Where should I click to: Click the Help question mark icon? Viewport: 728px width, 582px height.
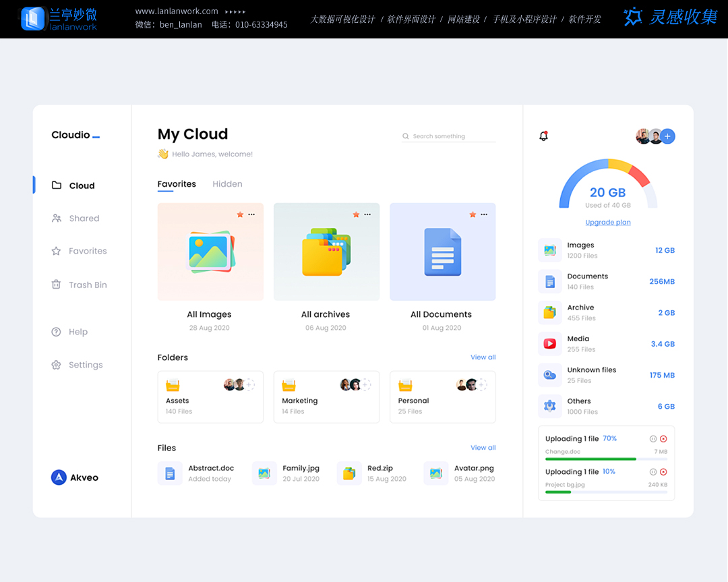[x=57, y=332]
